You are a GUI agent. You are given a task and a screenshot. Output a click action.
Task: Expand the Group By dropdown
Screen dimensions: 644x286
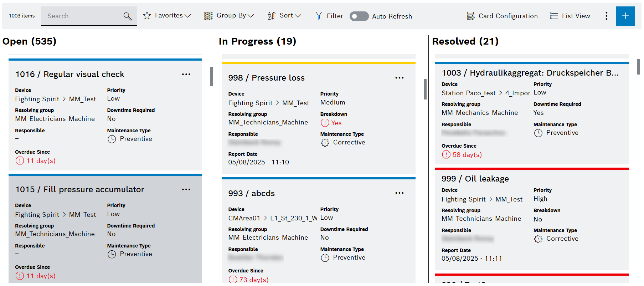[x=251, y=15]
